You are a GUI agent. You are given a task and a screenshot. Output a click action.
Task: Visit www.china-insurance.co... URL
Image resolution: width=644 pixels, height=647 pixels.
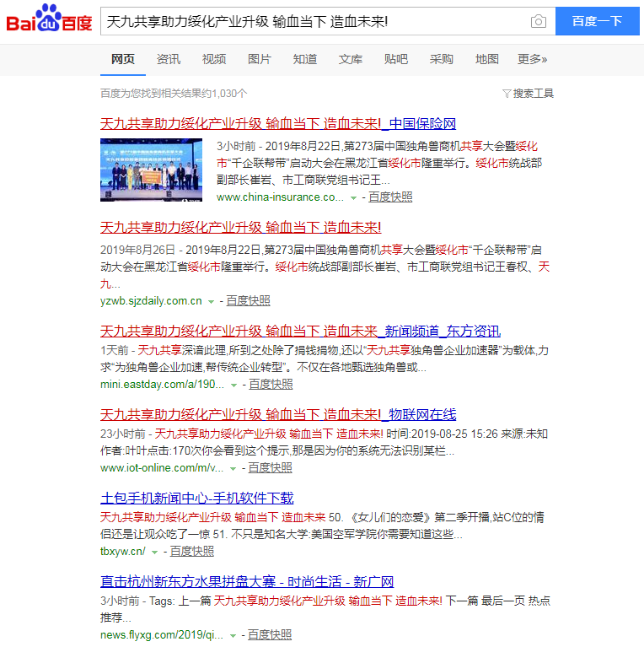pyautogui.click(x=280, y=197)
